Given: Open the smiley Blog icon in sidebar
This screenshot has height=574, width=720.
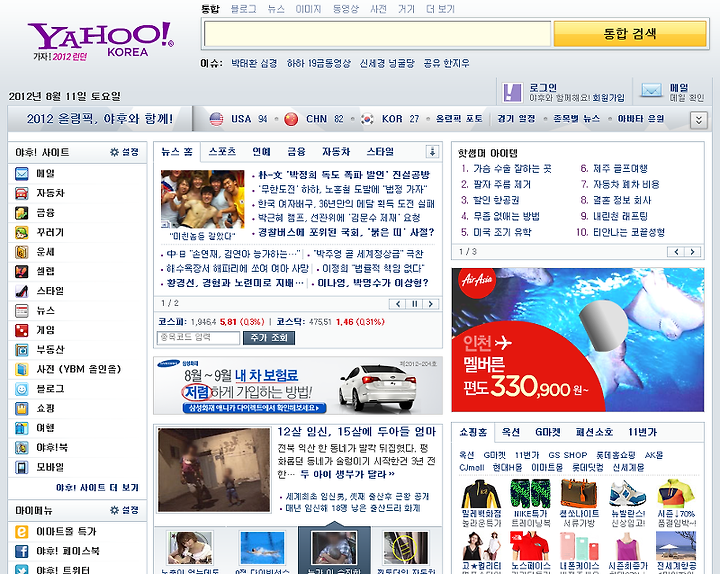Looking at the screenshot, I should coord(22,389).
